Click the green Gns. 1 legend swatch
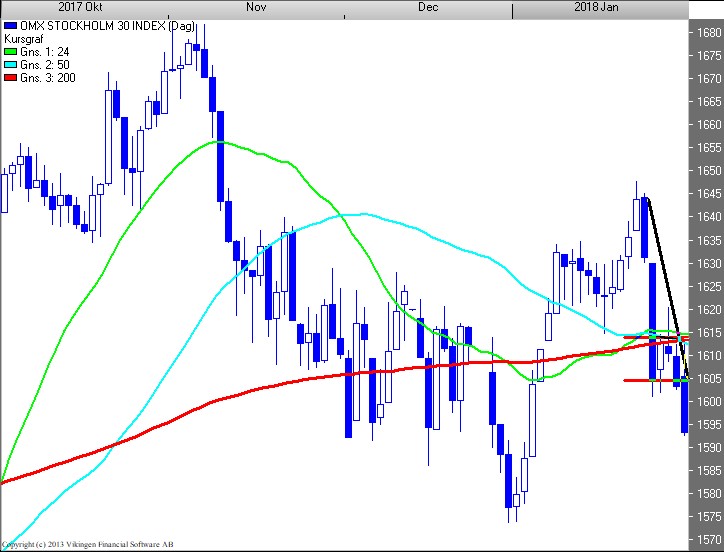The image size is (724, 552). 9,52
